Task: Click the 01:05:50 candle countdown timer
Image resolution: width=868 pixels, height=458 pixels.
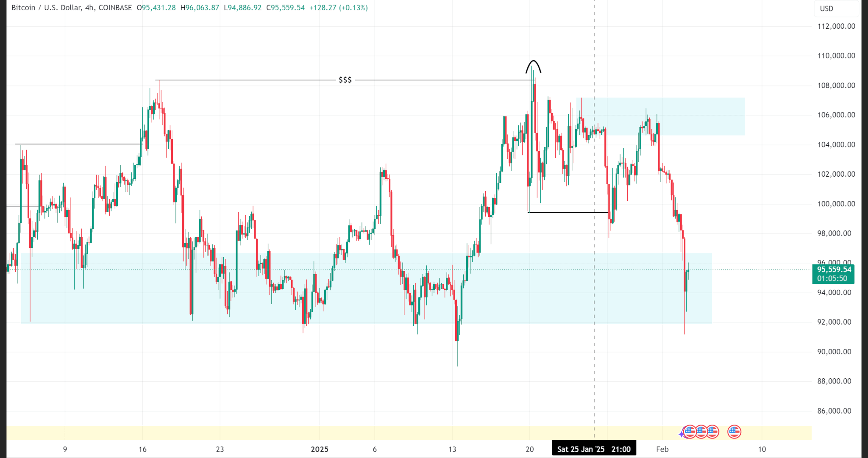Action: (x=832, y=279)
